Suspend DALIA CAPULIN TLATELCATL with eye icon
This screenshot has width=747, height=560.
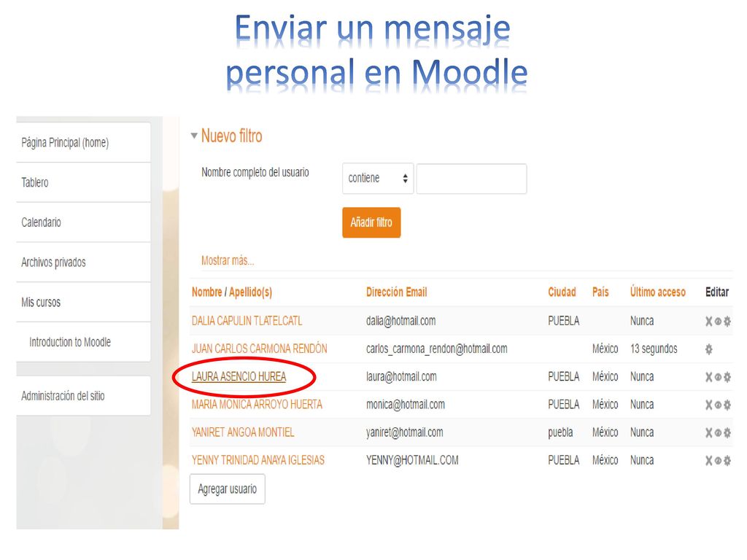point(718,322)
